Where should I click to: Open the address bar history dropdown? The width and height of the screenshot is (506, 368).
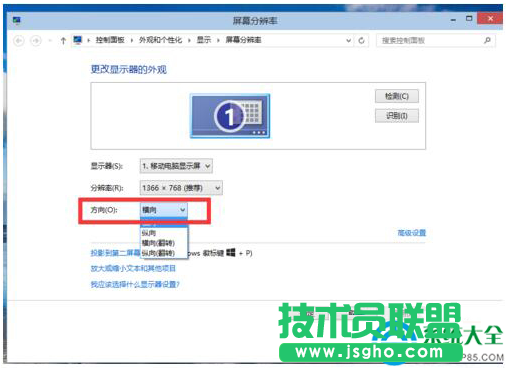pos(348,41)
